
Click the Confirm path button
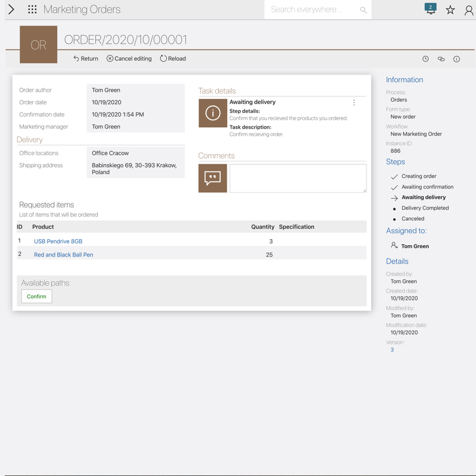36,296
